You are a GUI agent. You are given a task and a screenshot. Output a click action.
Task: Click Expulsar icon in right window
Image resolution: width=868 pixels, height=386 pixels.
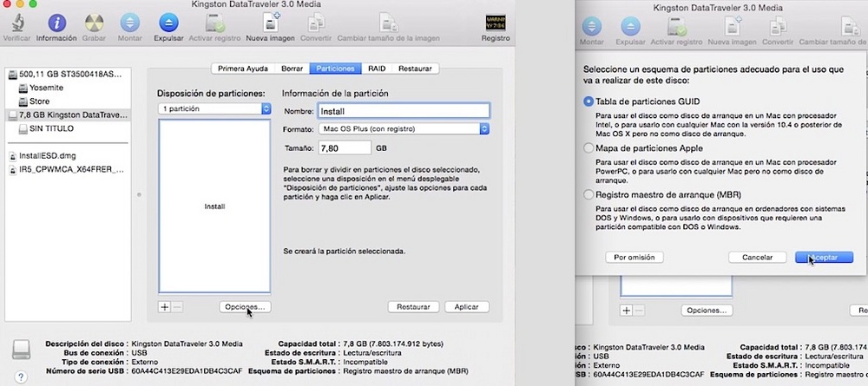click(x=630, y=27)
